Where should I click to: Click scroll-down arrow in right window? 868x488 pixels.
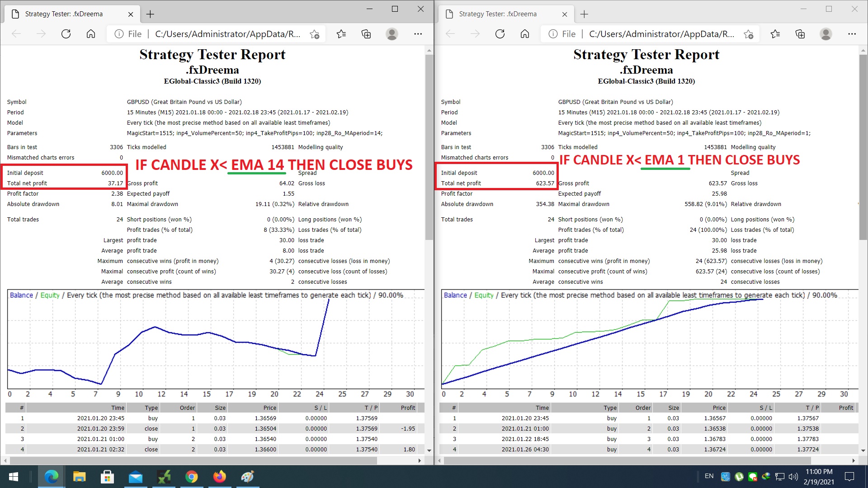point(863,450)
